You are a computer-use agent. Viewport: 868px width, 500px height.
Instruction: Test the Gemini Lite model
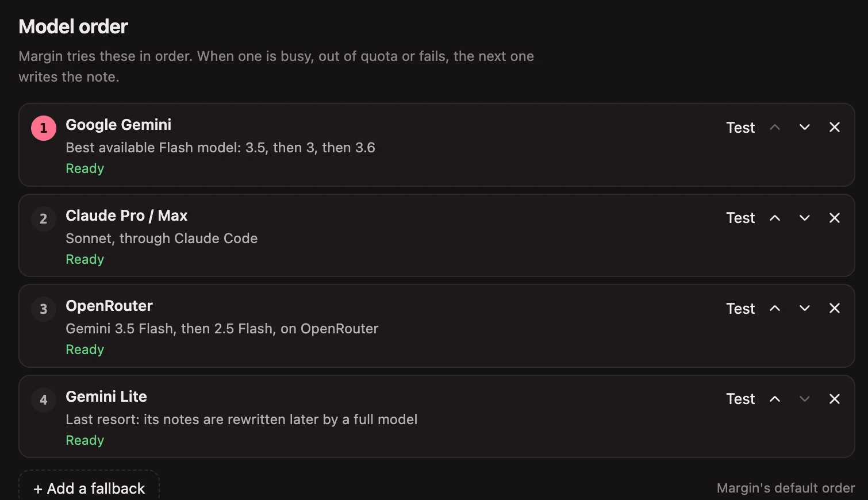(x=740, y=399)
